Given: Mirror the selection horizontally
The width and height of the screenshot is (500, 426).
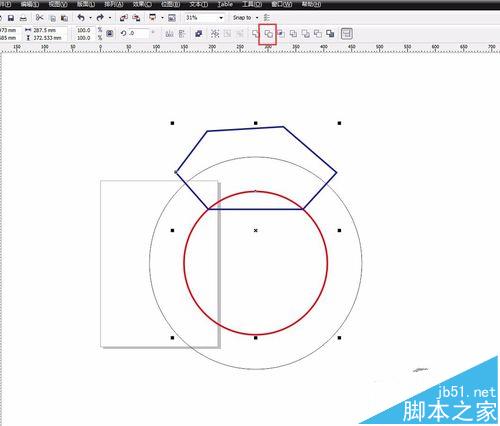Looking at the screenshot, I should coord(169,34).
